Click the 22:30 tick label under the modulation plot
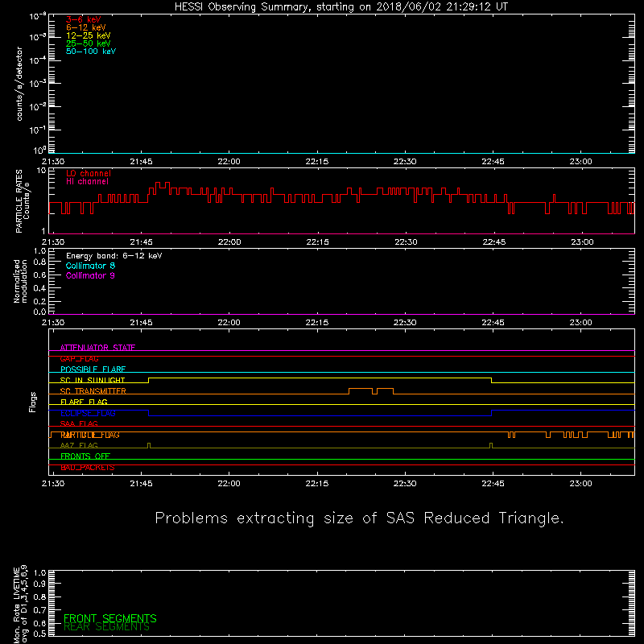644x644 pixels. pyautogui.click(x=405, y=323)
